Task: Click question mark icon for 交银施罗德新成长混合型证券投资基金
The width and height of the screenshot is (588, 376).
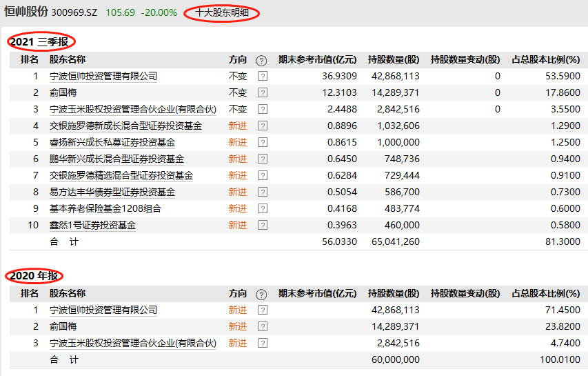Action: point(263,126)
